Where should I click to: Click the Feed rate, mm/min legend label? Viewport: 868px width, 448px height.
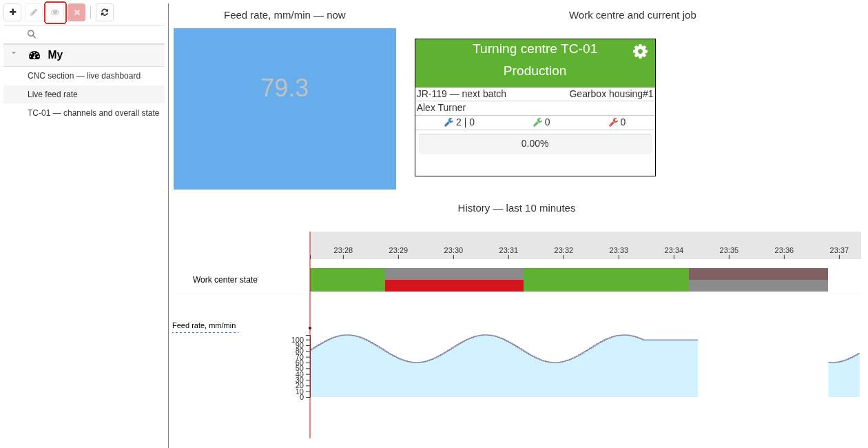pos(204,325)
